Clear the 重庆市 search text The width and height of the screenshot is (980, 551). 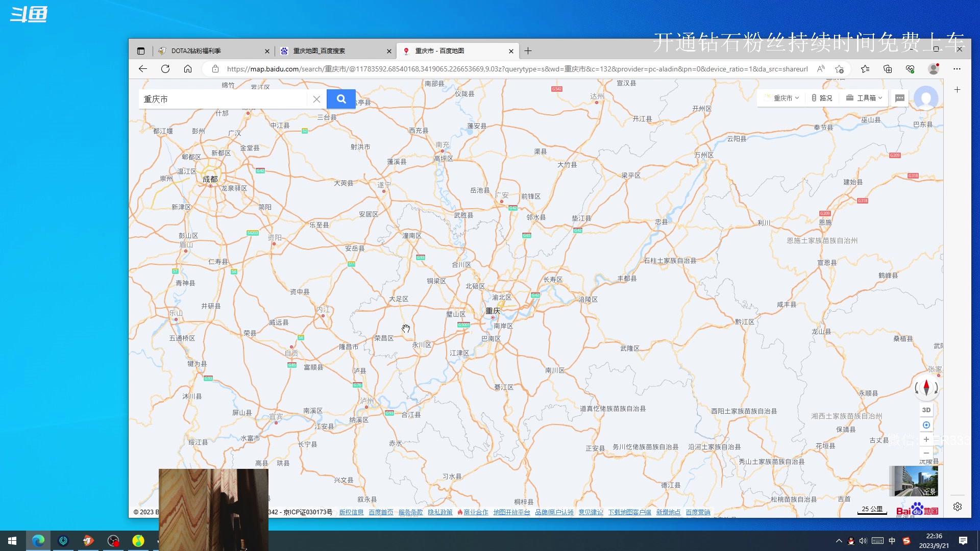point(316,99)
